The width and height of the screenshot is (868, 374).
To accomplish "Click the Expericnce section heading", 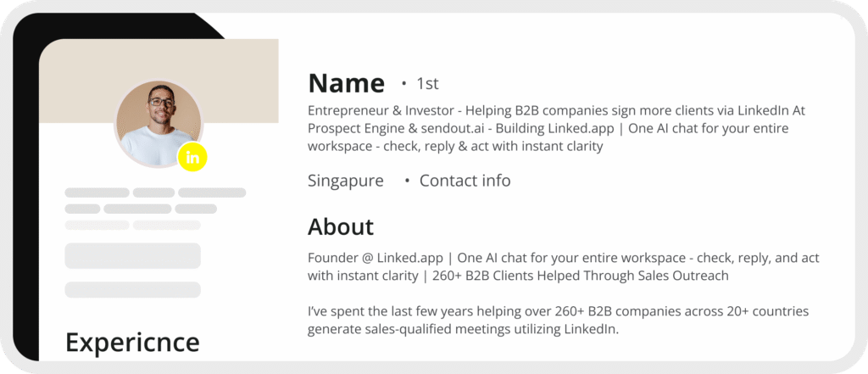I will (132, 342).
